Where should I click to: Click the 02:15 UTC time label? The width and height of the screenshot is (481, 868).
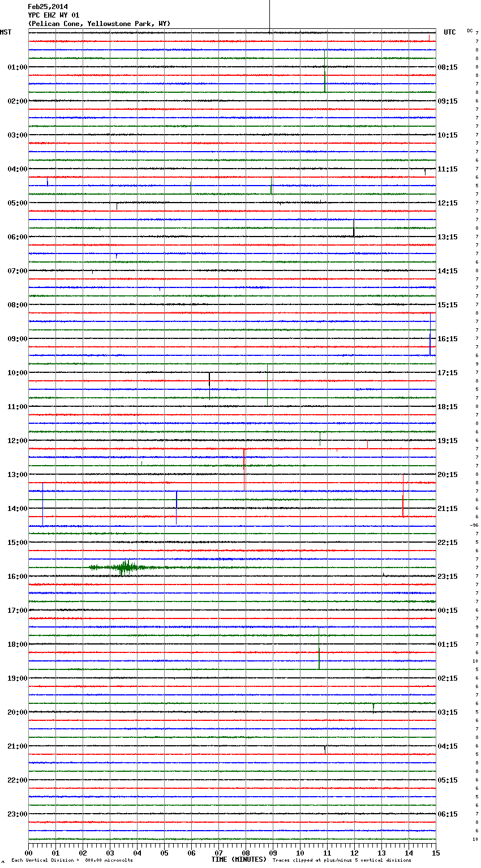pos(448,678)
